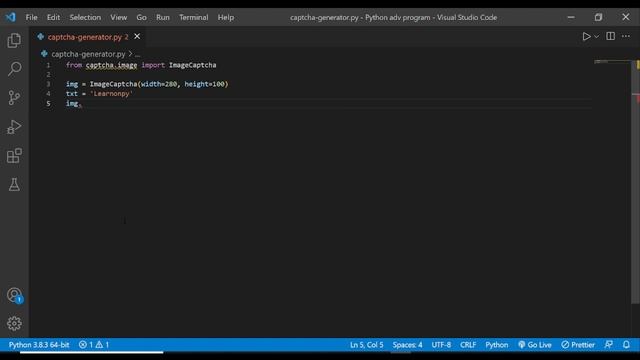
Task: Open the Help menu
Action: pyautogui.click(x=226, y=17)
